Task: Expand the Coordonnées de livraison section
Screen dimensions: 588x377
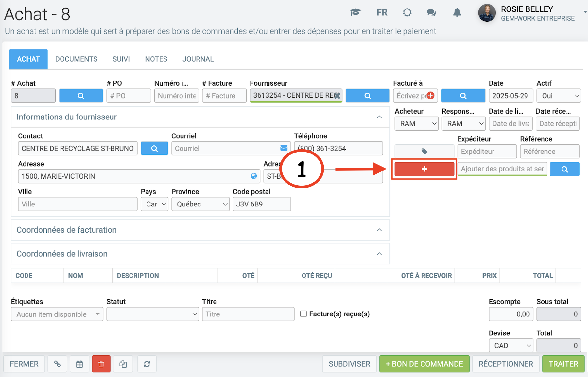Action: [x=379, y=254]
